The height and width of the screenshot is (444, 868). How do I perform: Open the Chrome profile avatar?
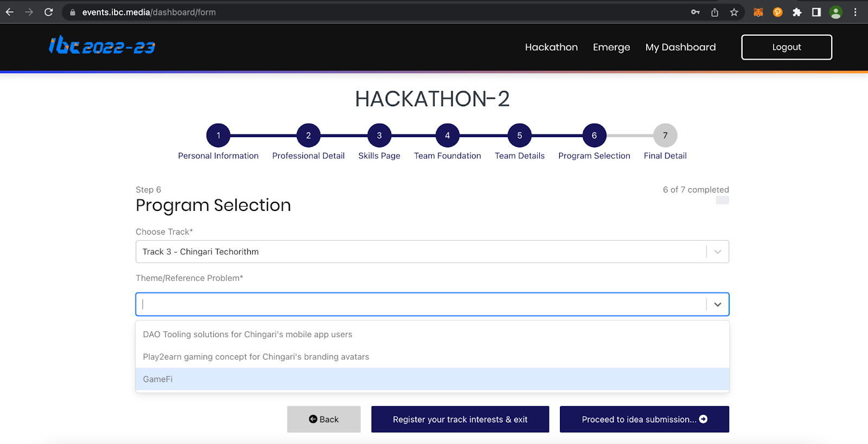pyautogui.click(x=836, y=12)
